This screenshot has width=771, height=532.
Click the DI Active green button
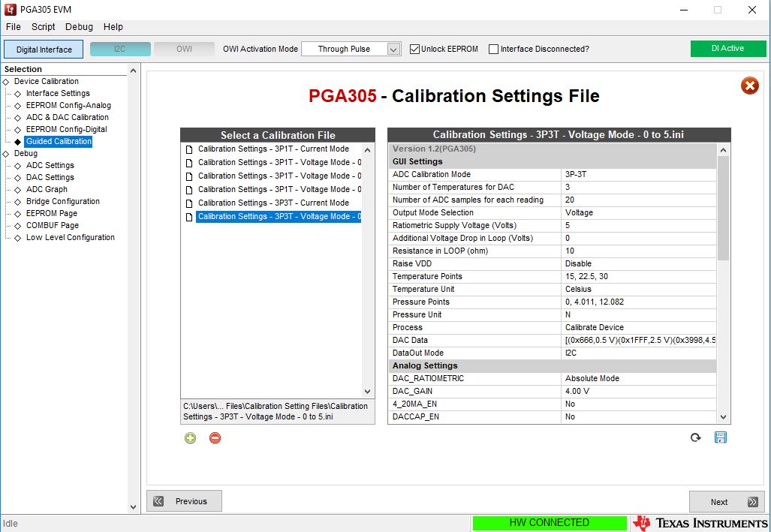[x=727, y=49]
